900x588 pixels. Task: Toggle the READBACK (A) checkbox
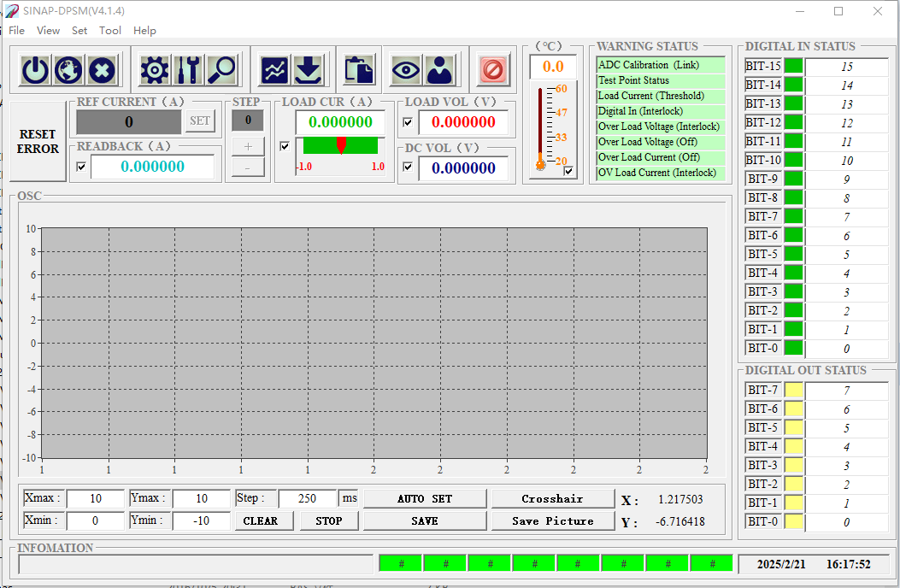(81, 167)
